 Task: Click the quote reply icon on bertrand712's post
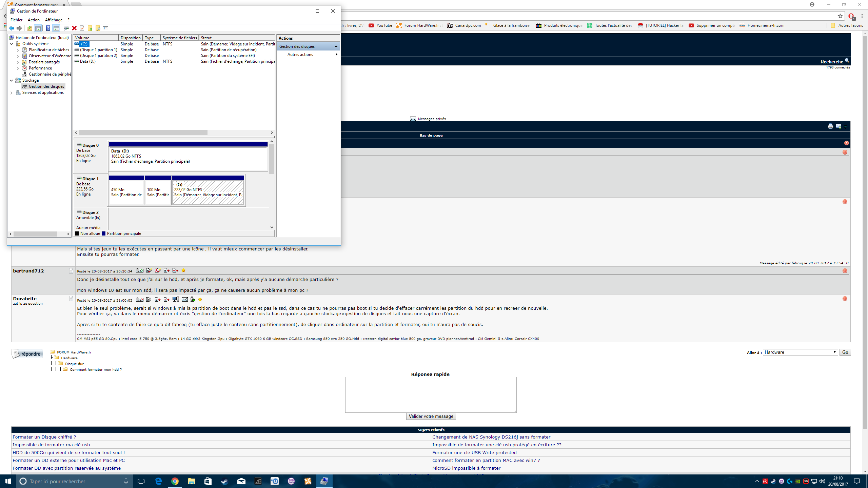tap(166, 270)
